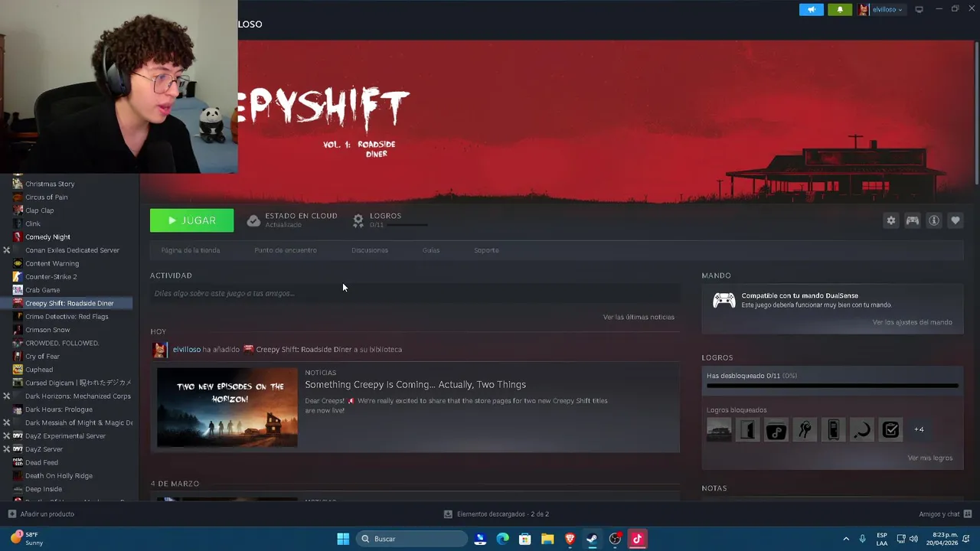Open Elementos descargados downloads status
Screen dimensions: 980x551
[x=496, y=514]
